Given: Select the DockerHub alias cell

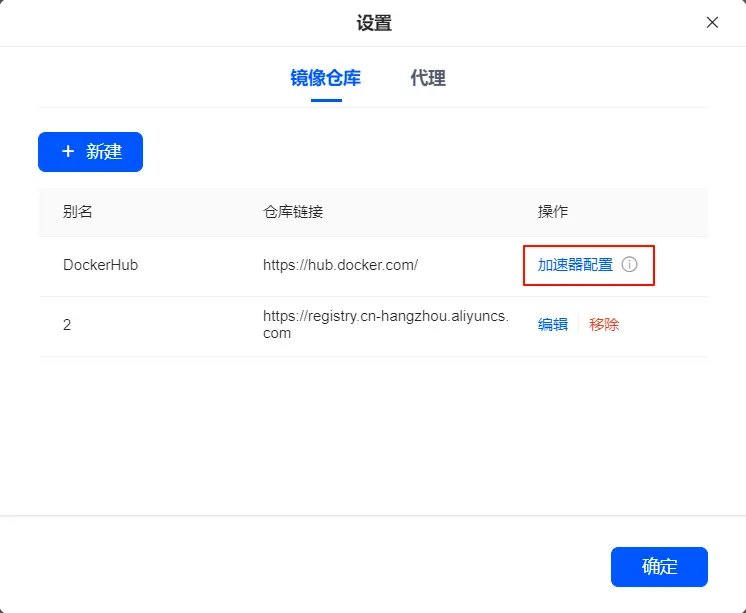Looking at the screenshot, I should point(100,265).
